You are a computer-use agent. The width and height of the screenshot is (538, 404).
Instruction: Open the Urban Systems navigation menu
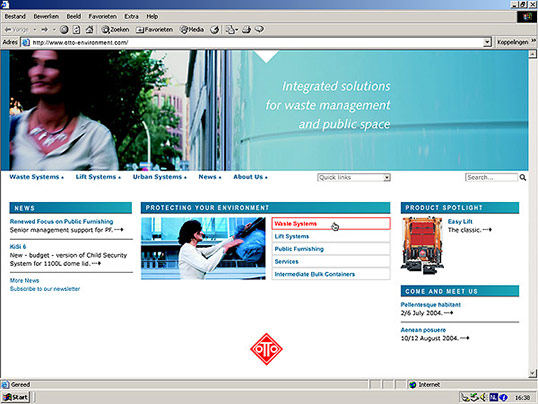pos(160,177)
